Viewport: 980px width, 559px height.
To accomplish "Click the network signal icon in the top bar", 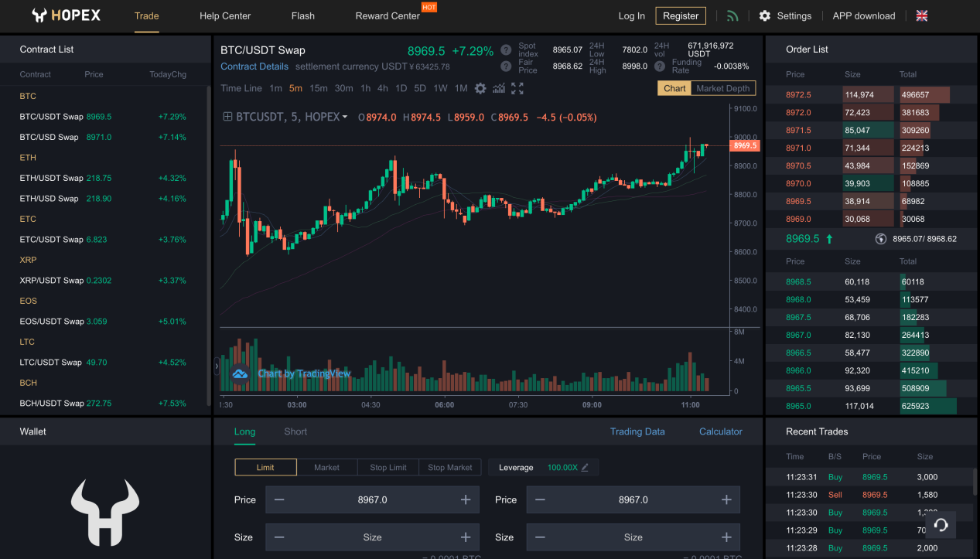I will 732,15.
